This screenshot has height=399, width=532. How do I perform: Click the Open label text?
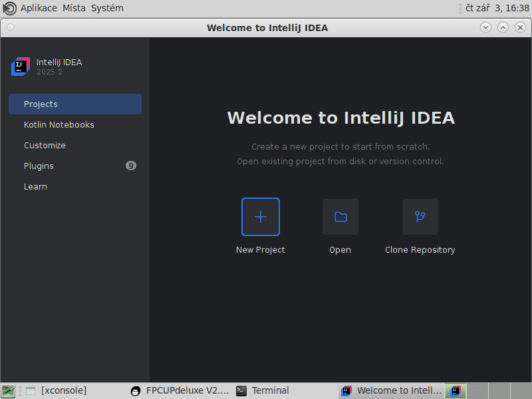340,250
